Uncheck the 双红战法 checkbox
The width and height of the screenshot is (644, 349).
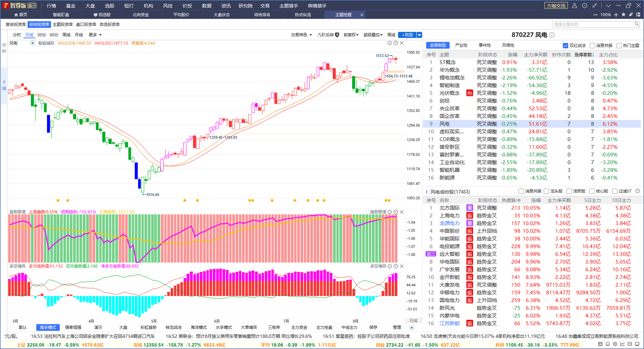coord(565,45)
